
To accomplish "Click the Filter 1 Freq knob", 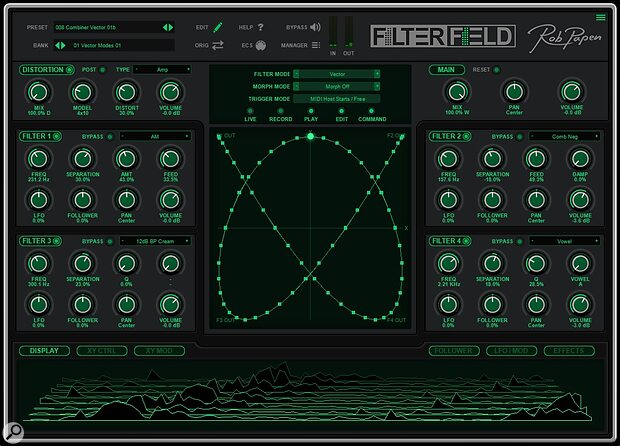I will pyautogui.click(x=39, y=159).
